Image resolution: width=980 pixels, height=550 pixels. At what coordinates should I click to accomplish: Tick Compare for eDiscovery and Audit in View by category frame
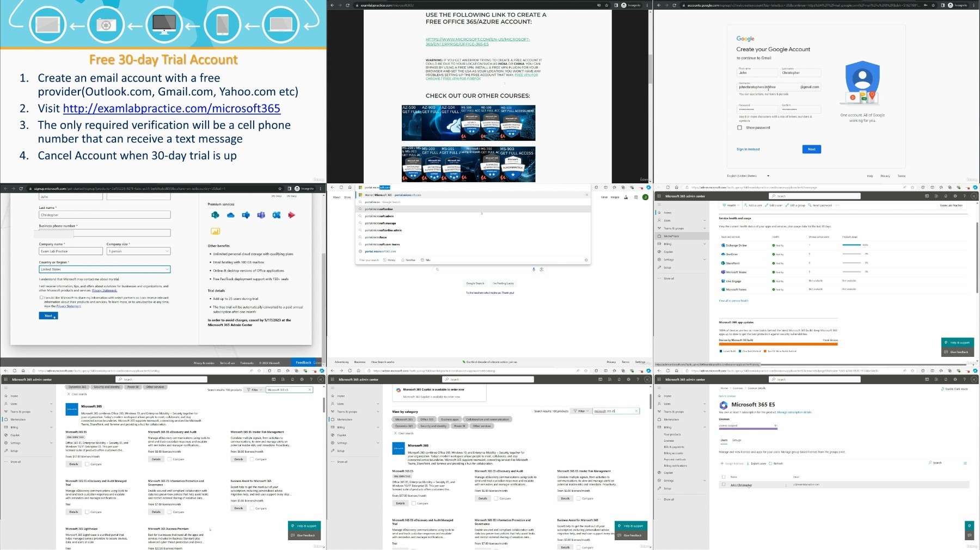(496, 498)
